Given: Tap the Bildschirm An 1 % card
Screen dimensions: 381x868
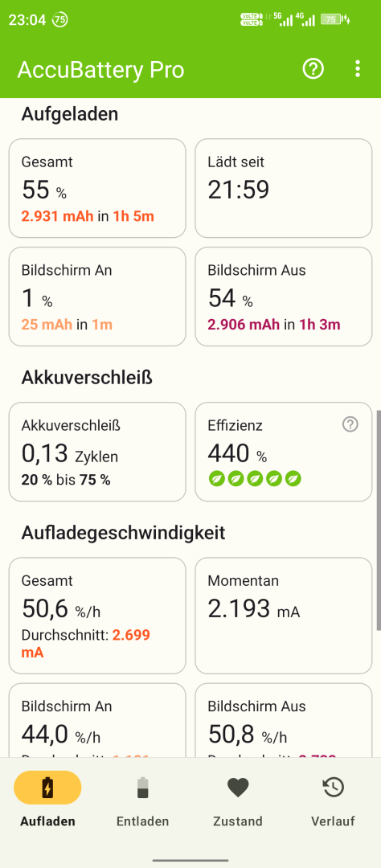Looking at the screenshot, I should tap(97, 297).
